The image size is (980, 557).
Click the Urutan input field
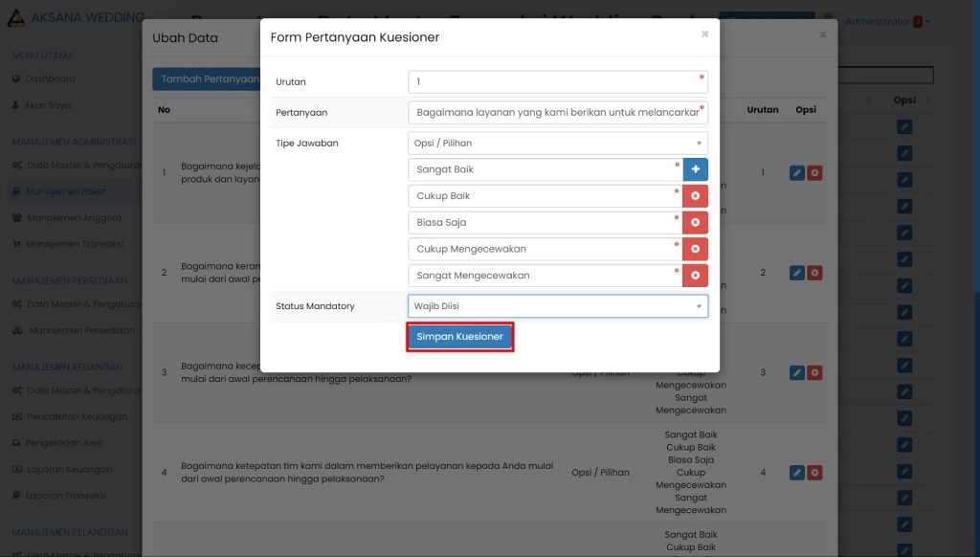[555, 82]
